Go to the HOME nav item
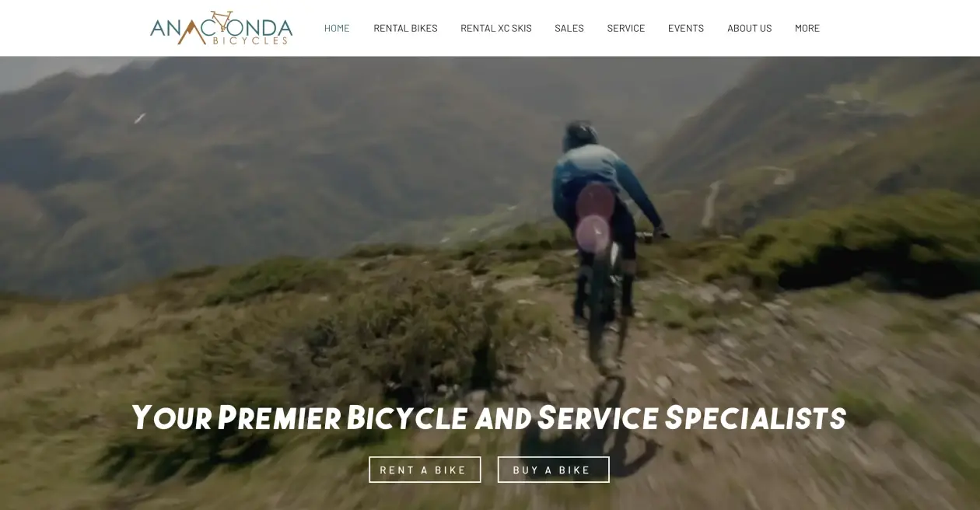Viewport: 980px width, 510px height. 337,28
